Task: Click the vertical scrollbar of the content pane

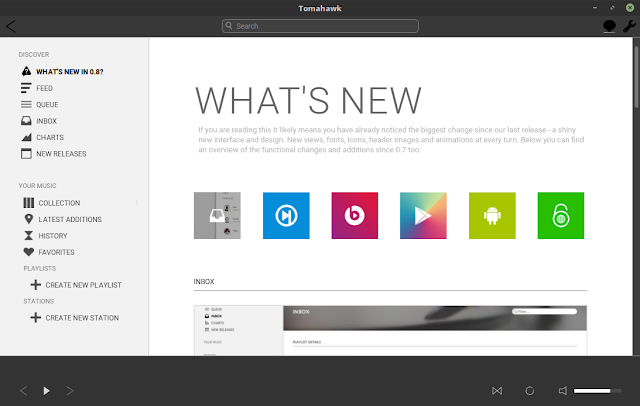Action: pos(636,78)
